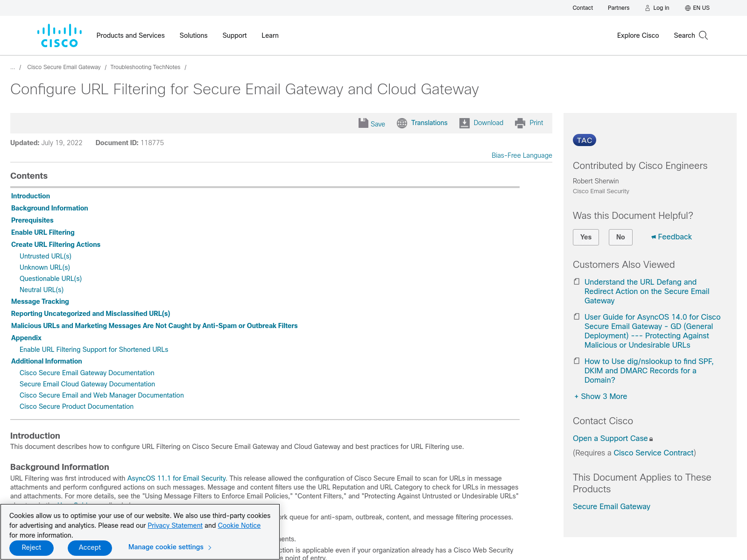Open User Guide for AsyncOS 14.0 link
This screenshot has width=747, height=560.
652,331
